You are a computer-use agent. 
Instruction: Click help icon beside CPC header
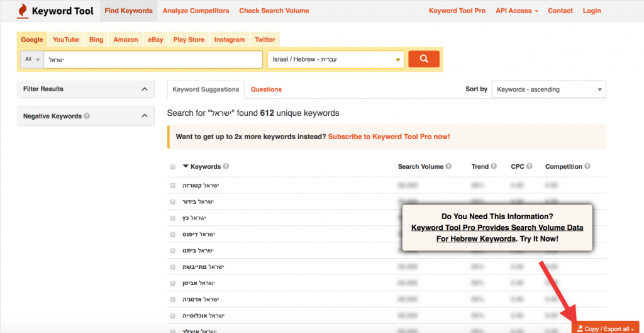pos(530,166)
